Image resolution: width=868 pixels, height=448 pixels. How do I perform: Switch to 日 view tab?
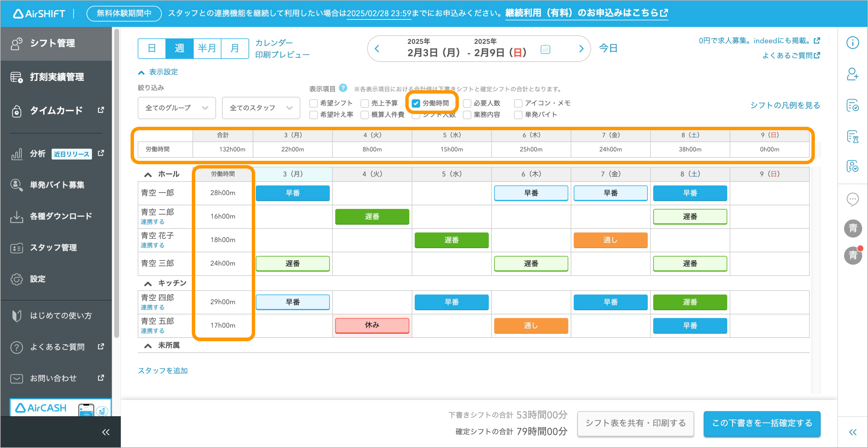point(152,49)
